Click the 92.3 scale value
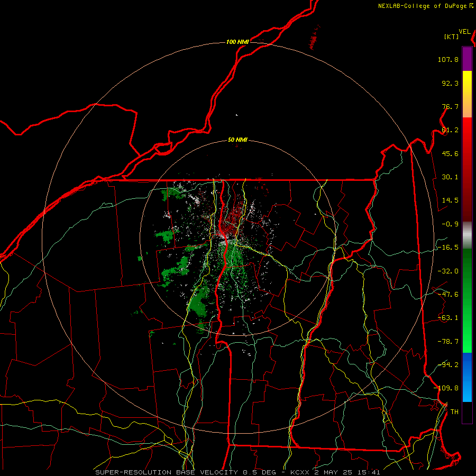 coord(450,83)
